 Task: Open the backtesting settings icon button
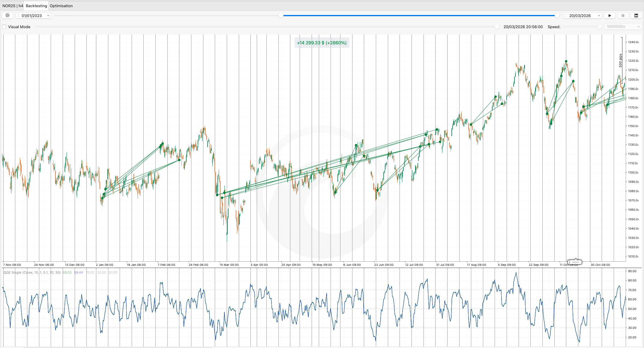point(7,16)
